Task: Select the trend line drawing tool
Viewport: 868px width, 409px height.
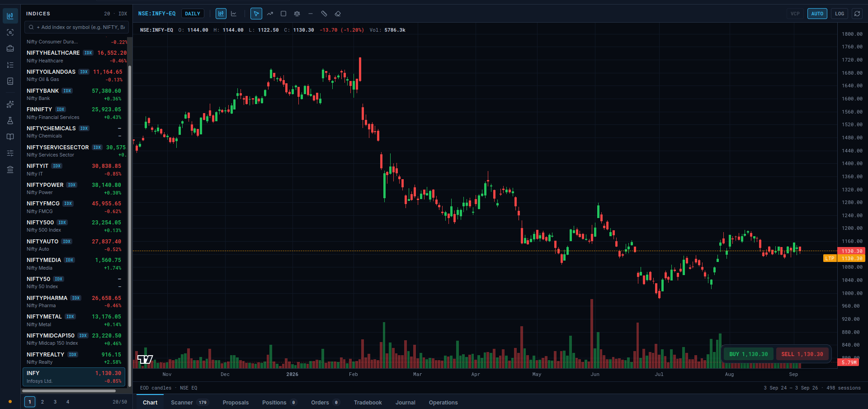Action: [270, 14]
